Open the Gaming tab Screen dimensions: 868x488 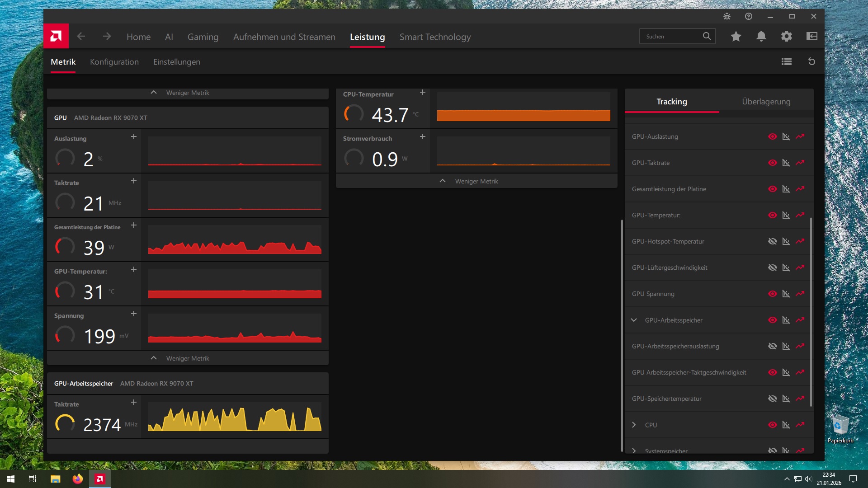203,37
